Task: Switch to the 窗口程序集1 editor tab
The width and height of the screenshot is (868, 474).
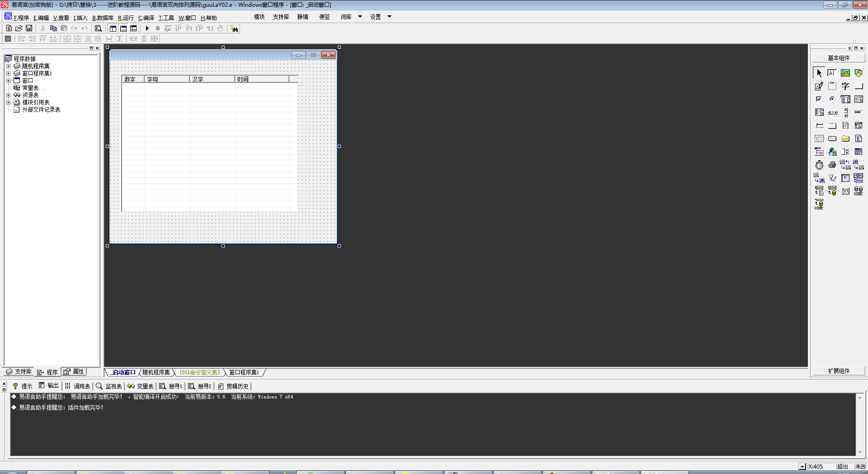Action: (x=244, y=372)
